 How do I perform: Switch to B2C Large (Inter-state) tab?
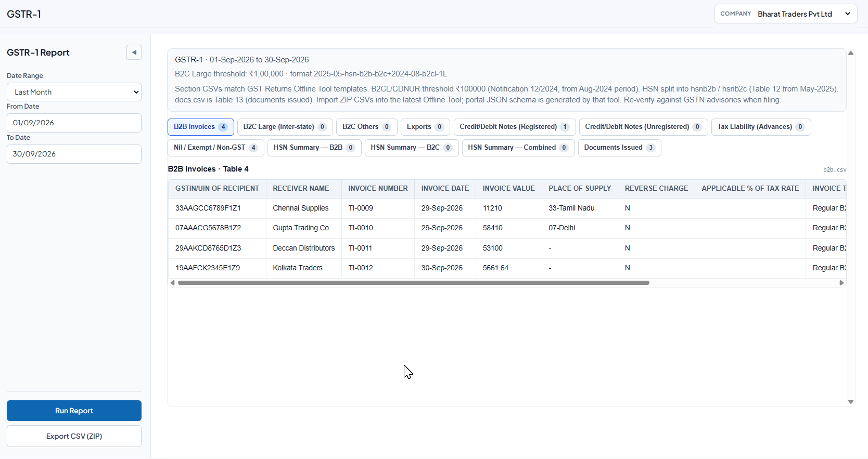(285, 127)
